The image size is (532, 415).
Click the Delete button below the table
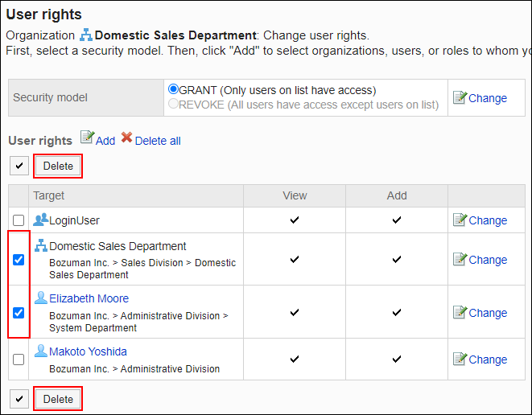pyautogui.click(x=58, y=399)
